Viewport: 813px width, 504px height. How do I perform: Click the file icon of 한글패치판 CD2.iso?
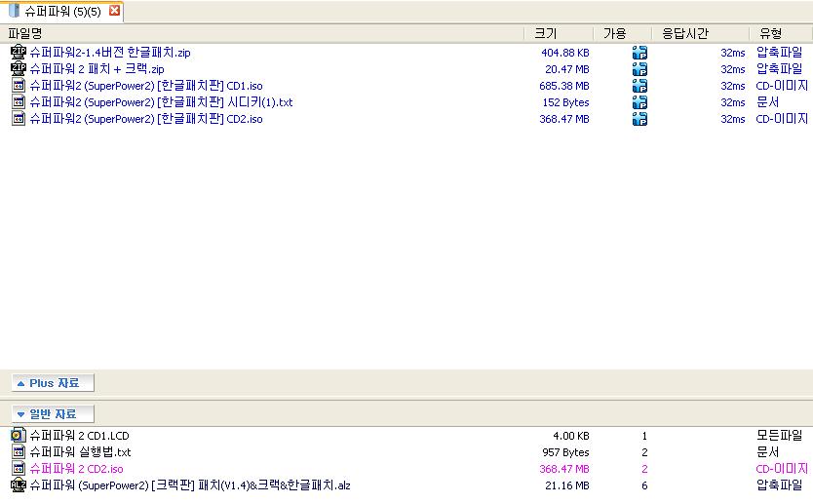click(19, 119)
